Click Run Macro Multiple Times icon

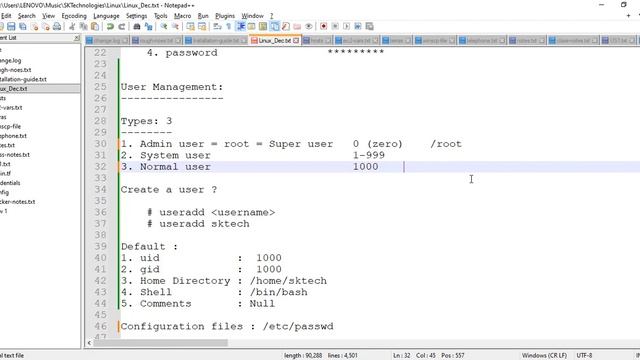tap(358, 27)
